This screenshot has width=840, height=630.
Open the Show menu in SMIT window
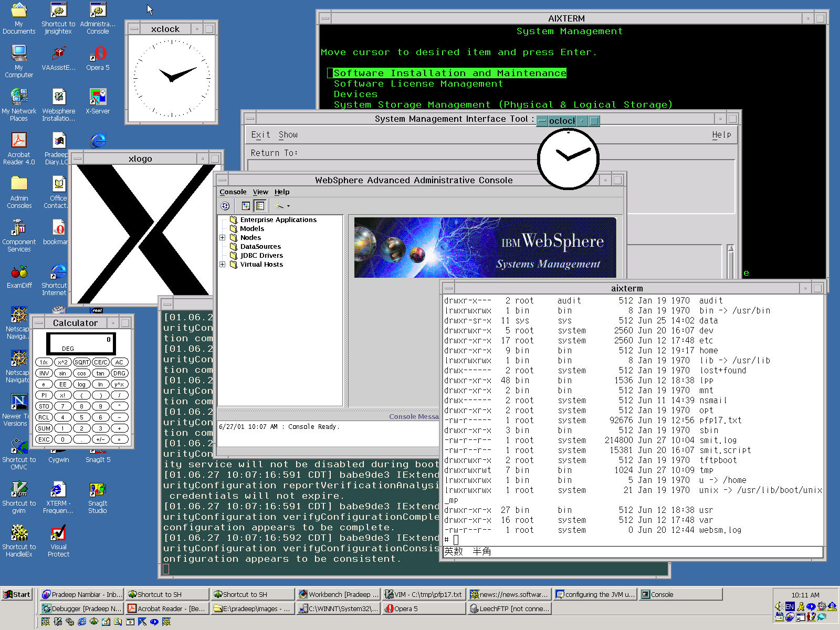click(x=288, y=134)
